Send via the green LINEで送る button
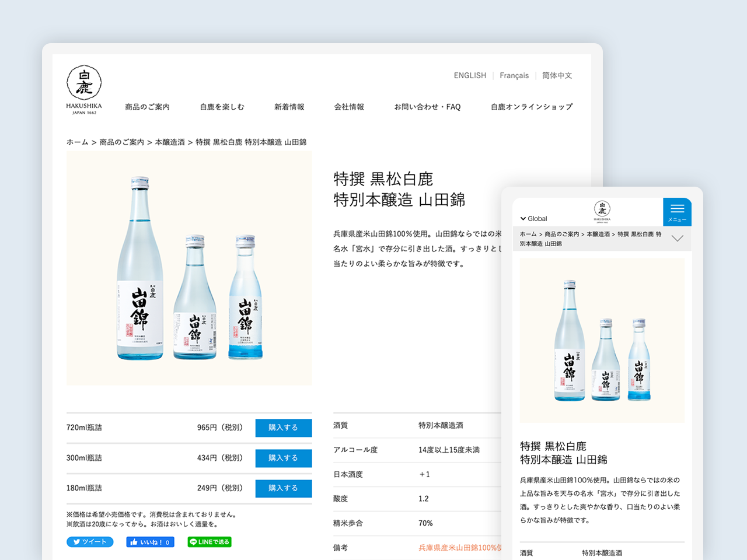This screenshot has width=747, height=560. click(x=210, y=542)
